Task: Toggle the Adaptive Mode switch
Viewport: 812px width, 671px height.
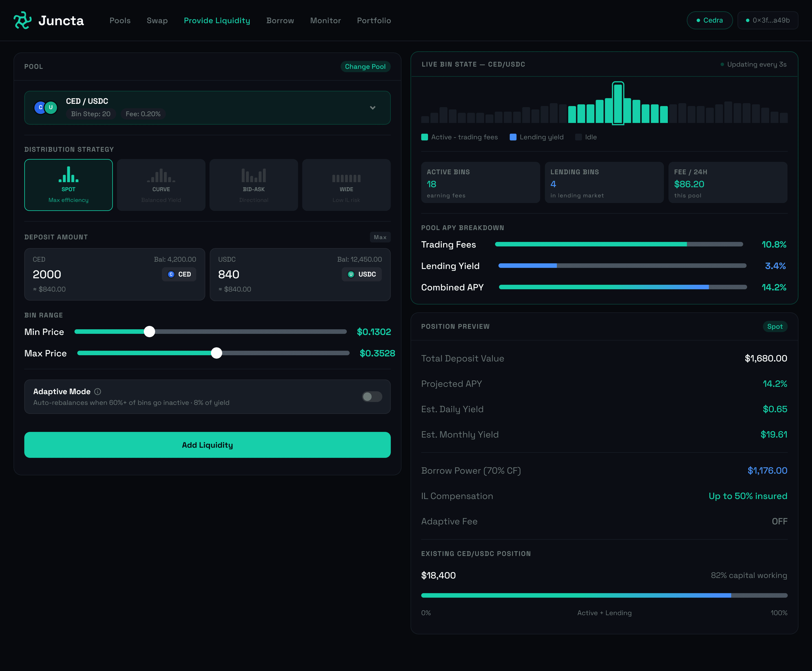Action: (x=372, y=397)
